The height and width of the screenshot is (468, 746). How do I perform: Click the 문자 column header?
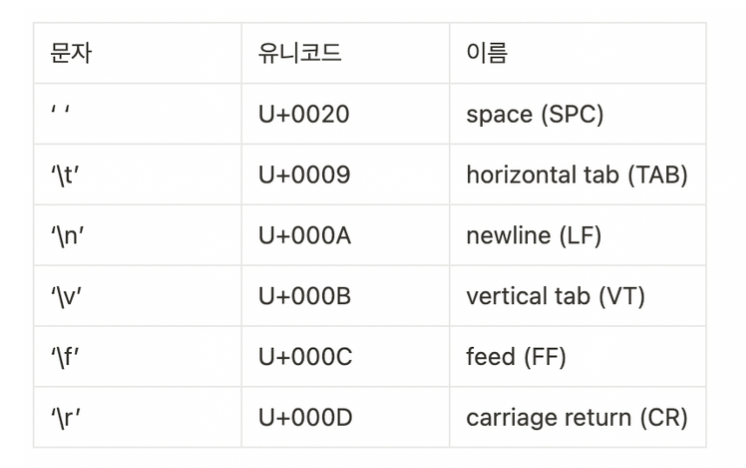137,53
